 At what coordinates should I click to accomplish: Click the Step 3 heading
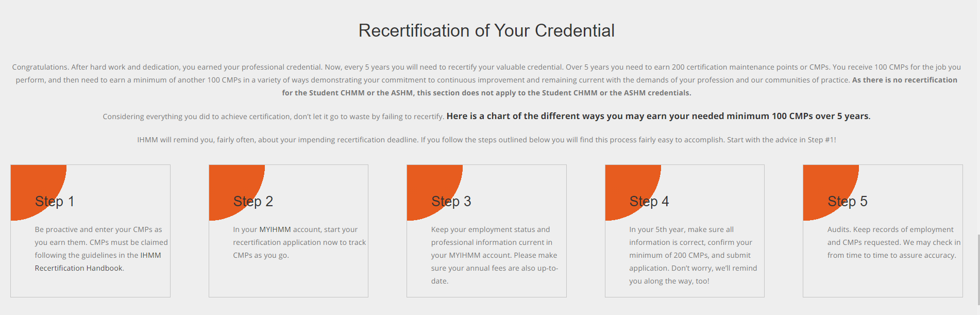[451, 202]
